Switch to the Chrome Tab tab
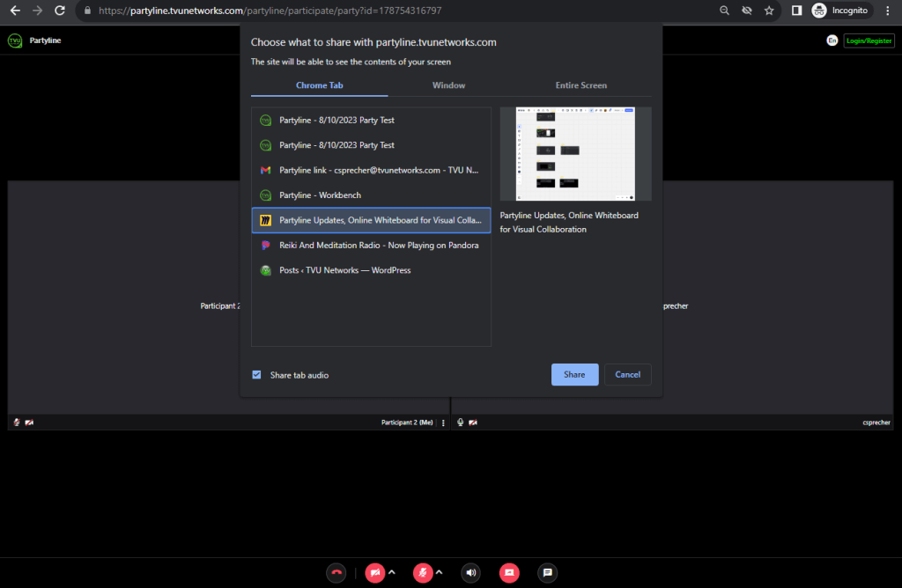This screenshot has height=588, width=902. pos(319,85)
